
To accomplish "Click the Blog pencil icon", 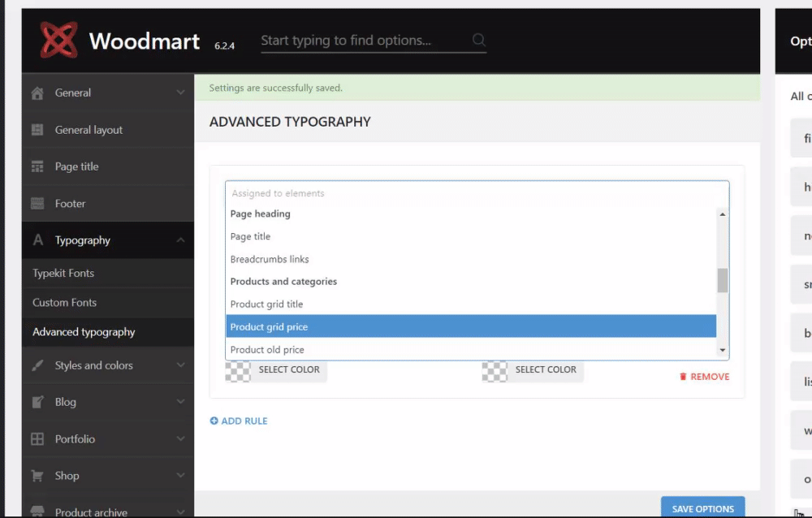I will pyautogui.click(x=37, y=402).
